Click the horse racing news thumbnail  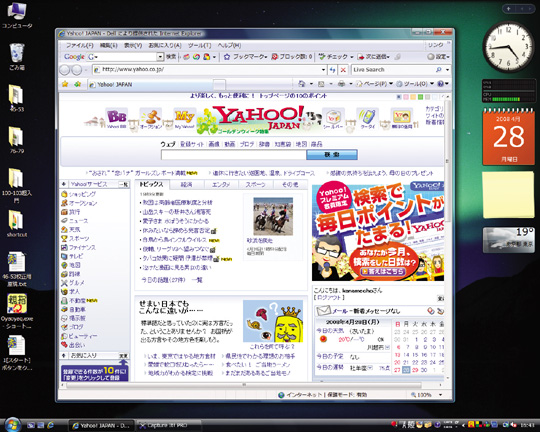tap(273, 216)
